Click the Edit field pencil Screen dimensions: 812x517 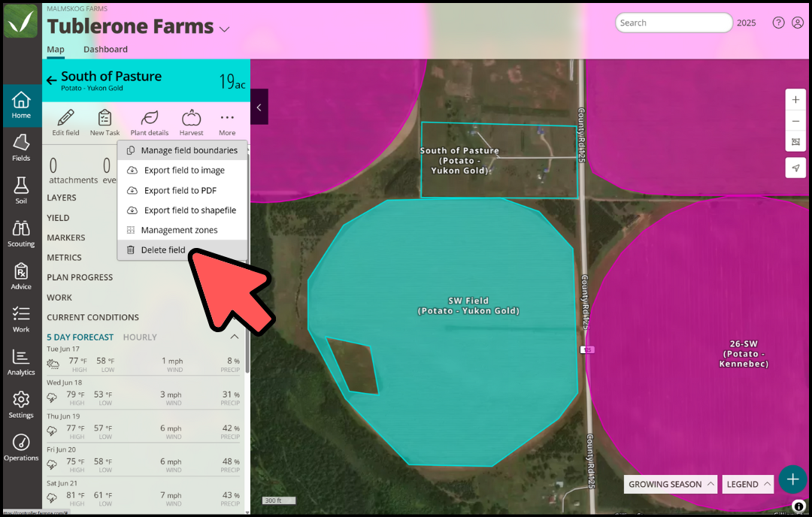[x=65, y=122]
